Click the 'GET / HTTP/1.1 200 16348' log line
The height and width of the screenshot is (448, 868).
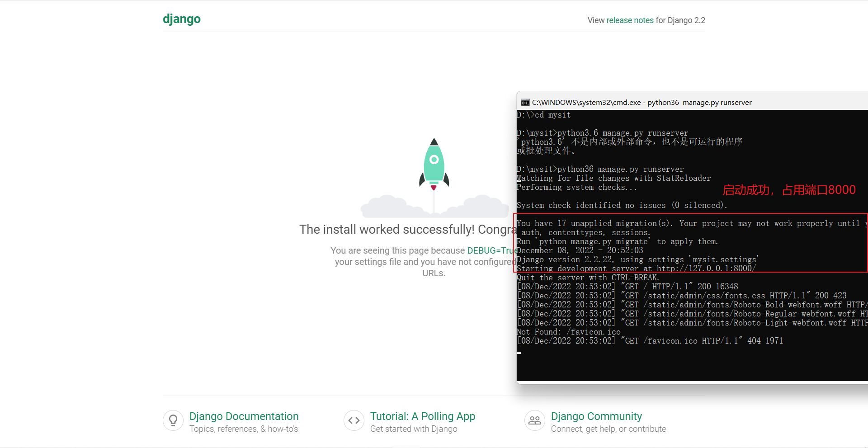click(627, 287)
